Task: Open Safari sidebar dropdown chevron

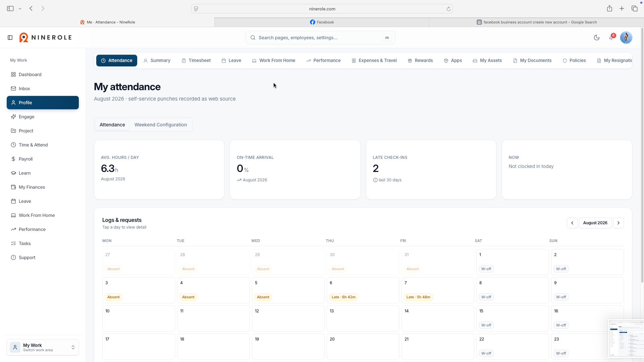Action: [20, 9]
